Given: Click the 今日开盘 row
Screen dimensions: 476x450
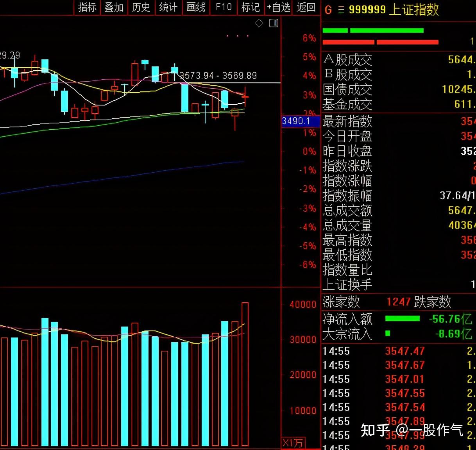Looking at the screenshot, I should click(x=399, y=136).
